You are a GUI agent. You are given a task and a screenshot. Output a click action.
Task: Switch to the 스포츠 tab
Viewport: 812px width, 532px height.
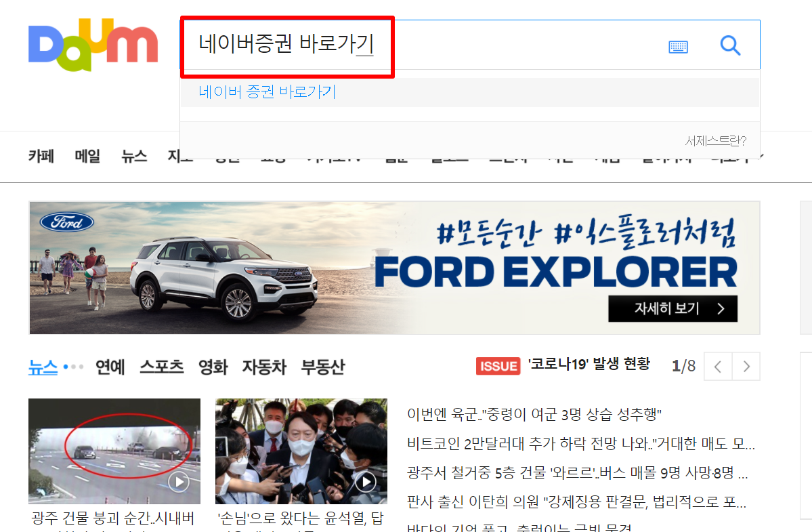(162, 367)
